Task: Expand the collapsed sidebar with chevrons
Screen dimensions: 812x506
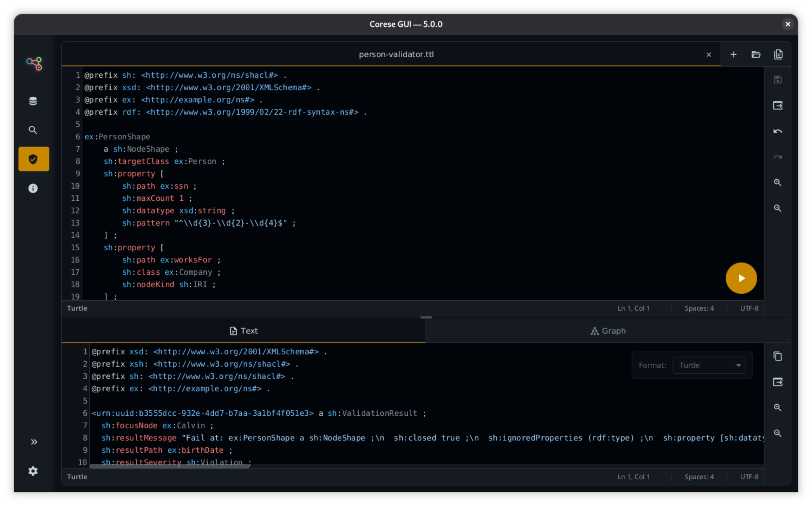Action: [x=34, y=442]
